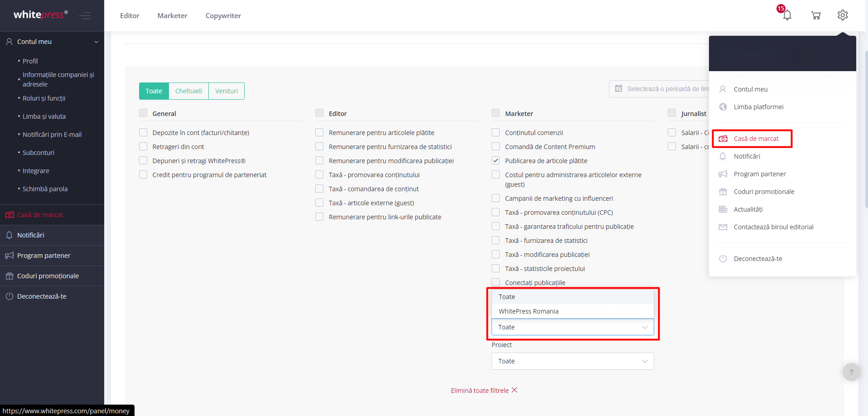This screenshot has width=868, height=416.
Task: Switch to the Toate tab
Action: pos(154,91)
